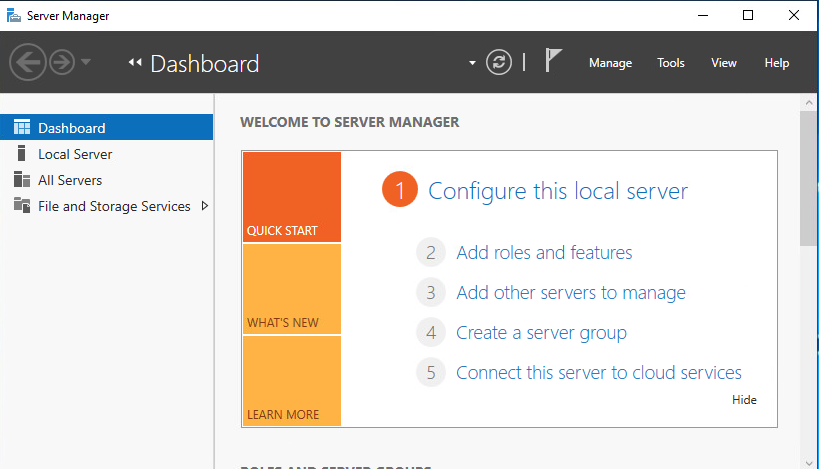Click the All Servers icon in sidebar
Viewport: 819px width, 469px height.
pyautogui.click(x=21, y=180)
